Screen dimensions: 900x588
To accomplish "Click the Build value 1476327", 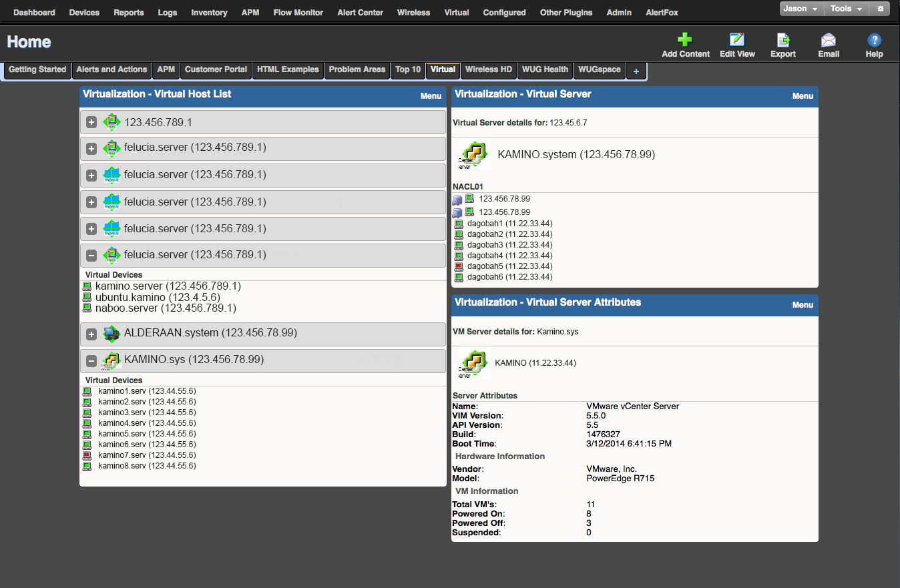I will 603,434.
